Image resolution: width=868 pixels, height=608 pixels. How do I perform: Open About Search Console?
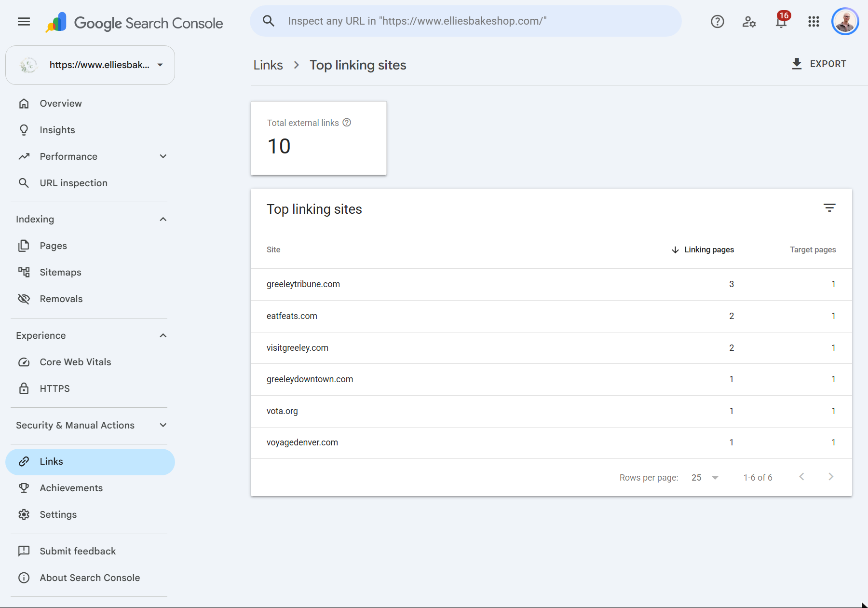[90, 578]
